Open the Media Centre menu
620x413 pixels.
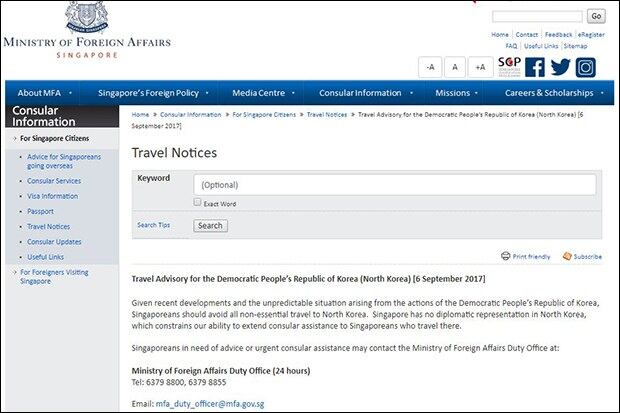tap(263, 93)
